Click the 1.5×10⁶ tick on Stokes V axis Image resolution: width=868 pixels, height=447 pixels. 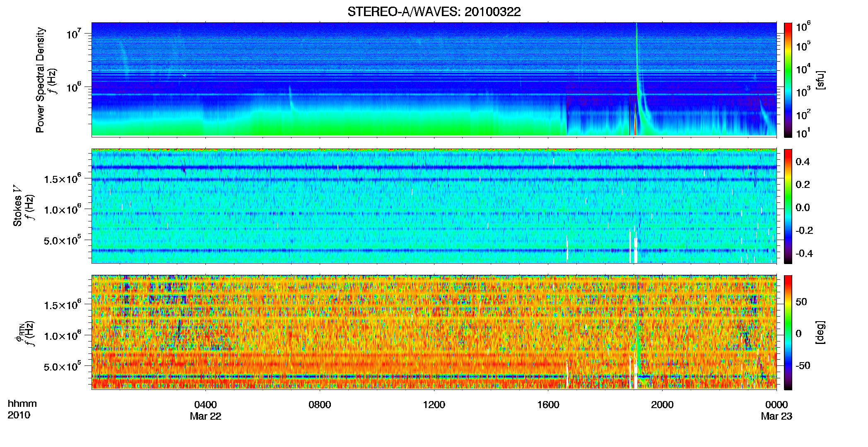(x=63, y=179)
